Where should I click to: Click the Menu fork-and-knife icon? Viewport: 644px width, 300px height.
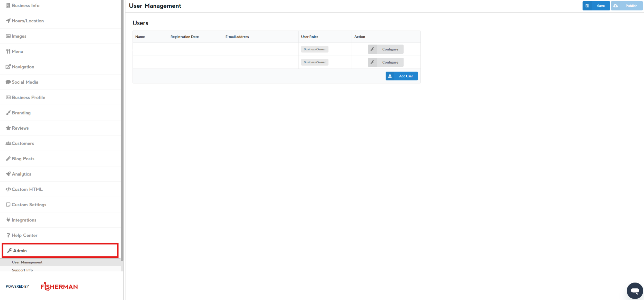coord(8,51)
